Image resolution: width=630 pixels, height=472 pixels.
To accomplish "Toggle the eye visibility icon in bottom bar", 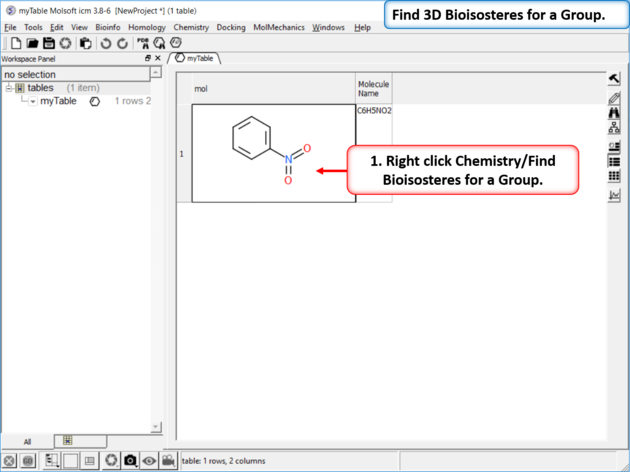I will click(x=149, y=460).
